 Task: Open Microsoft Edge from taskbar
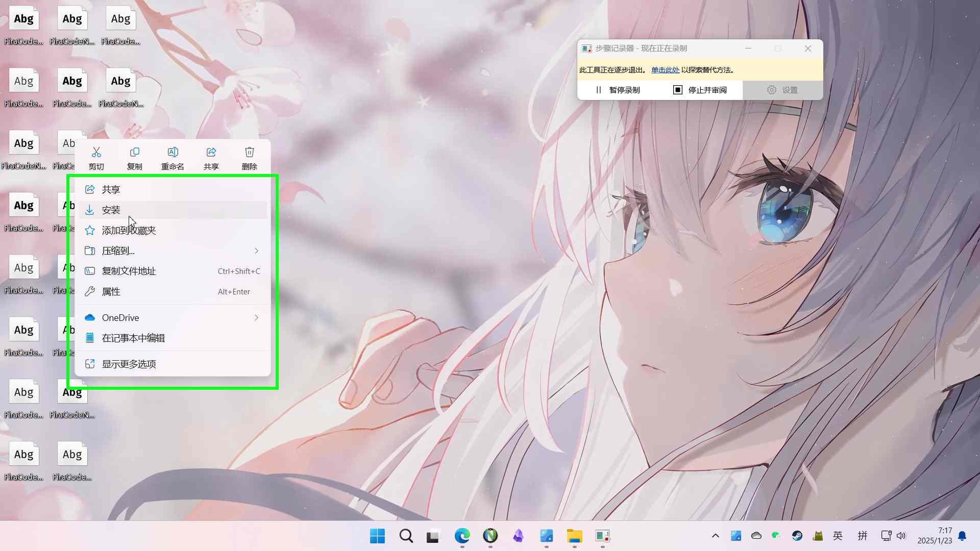(462, 536)
